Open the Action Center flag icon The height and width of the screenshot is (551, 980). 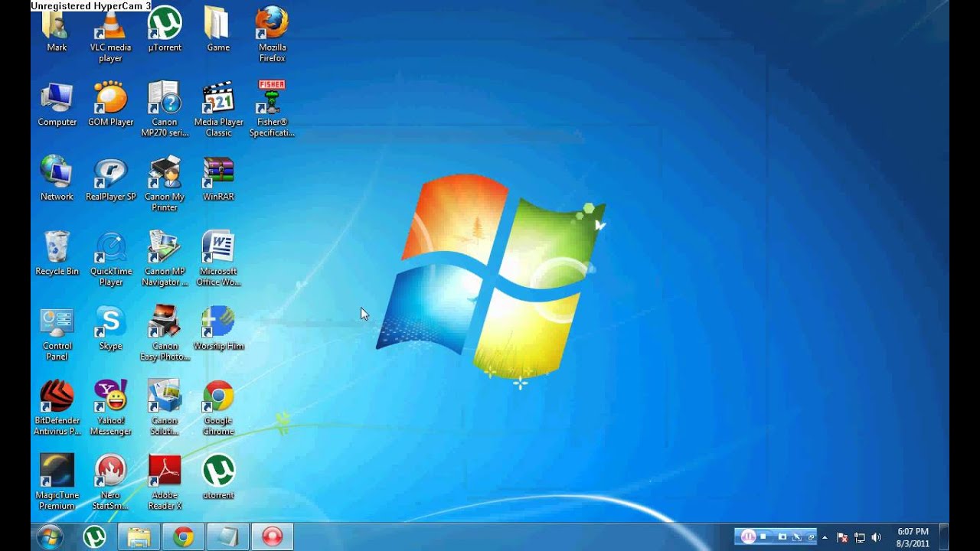click(x=842, y=537)
